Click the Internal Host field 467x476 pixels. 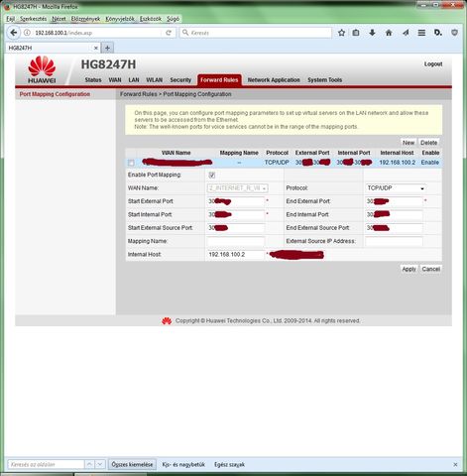pyautogui.click(x=236, y=255)
